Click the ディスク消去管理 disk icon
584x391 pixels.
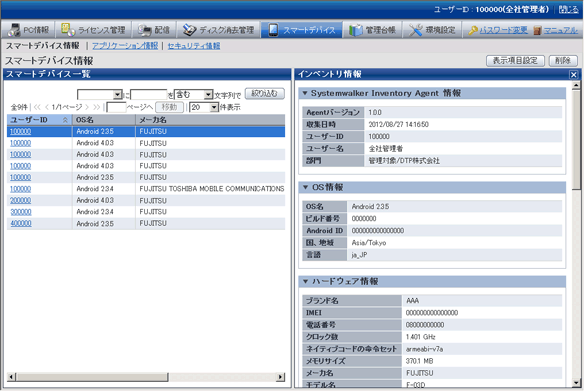tap(189, 30)
